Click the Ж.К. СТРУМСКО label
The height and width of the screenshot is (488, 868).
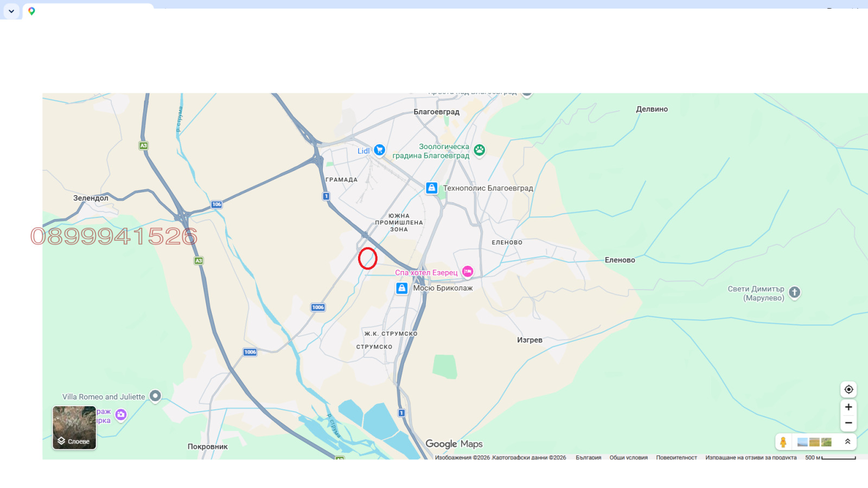click(x=391, y=333)
